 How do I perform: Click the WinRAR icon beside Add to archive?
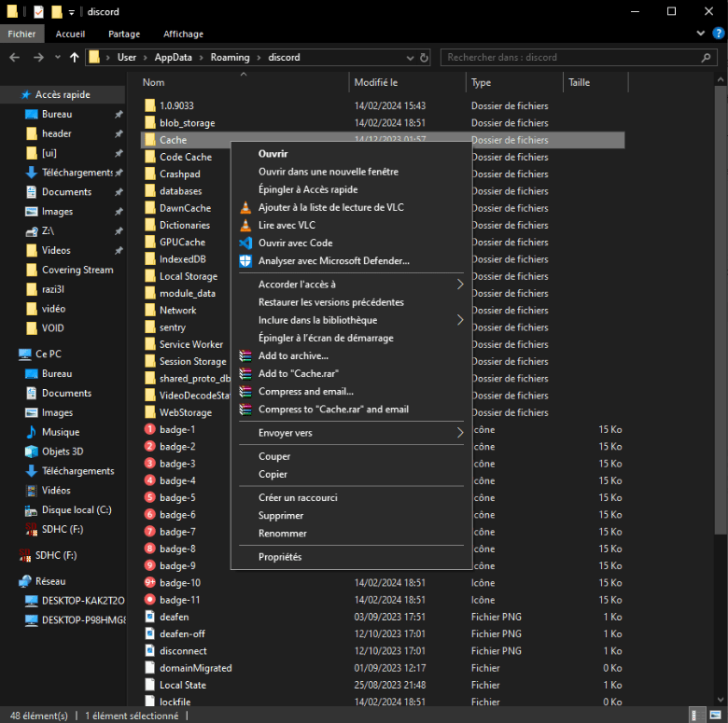pyautogui.click(x=245, y=356)
